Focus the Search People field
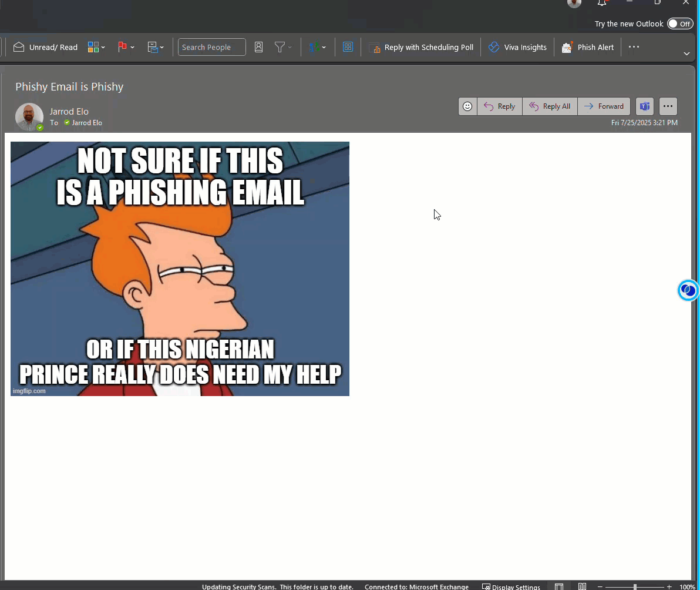Image resolution: width=700 pixels, height=590 pixels. pos(211,48)
